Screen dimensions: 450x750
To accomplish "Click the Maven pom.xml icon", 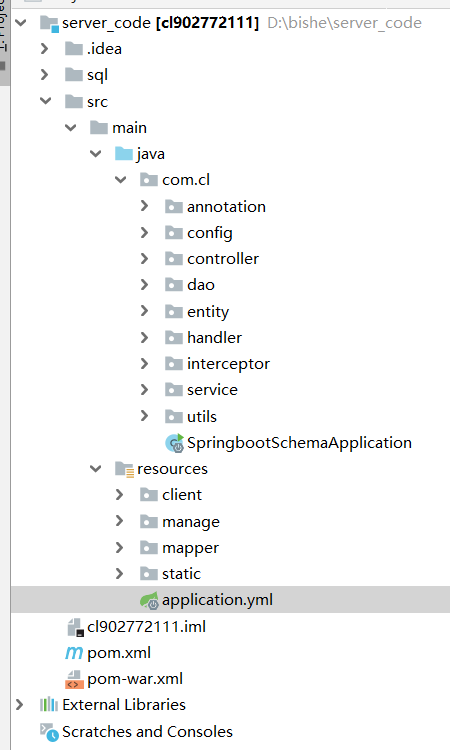I will point(74,653).
